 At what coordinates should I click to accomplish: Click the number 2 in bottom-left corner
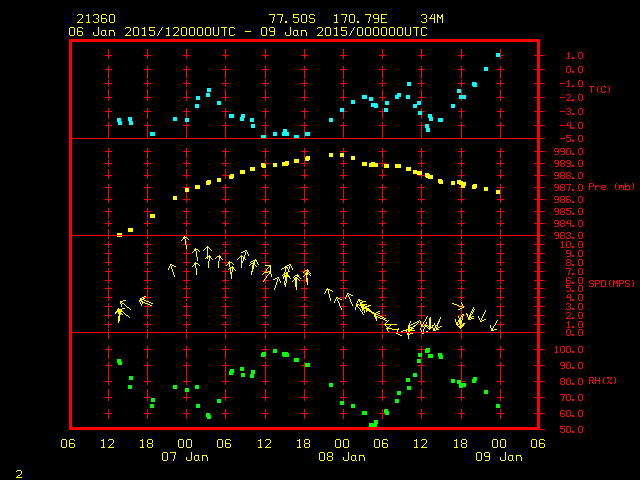[x=18, y=471]
